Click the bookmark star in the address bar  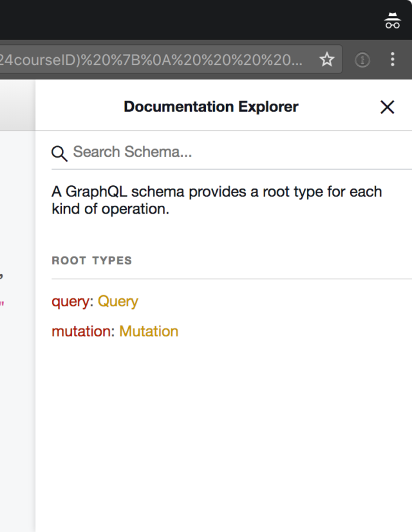tap(326, 59)
